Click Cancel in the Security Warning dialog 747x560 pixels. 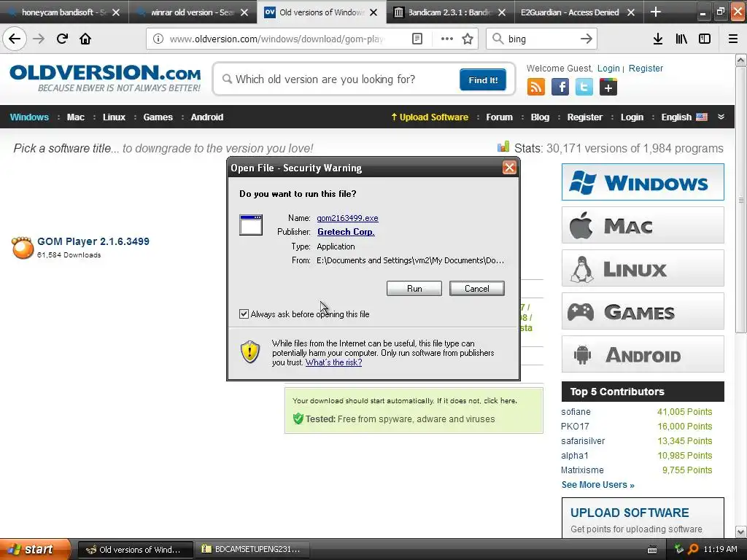tap(477, 288)
